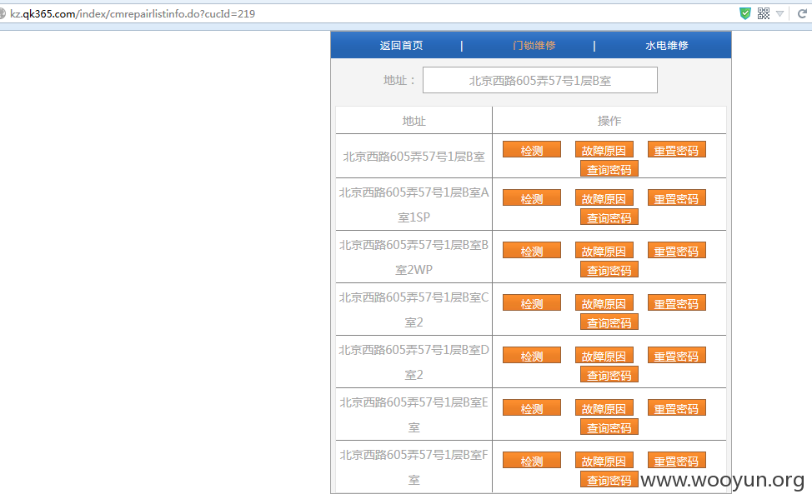This screenshot has height=504, width=812.
Task: Select first address cell 北京西路605弄57号1层B室
Action: click(414, 157)
